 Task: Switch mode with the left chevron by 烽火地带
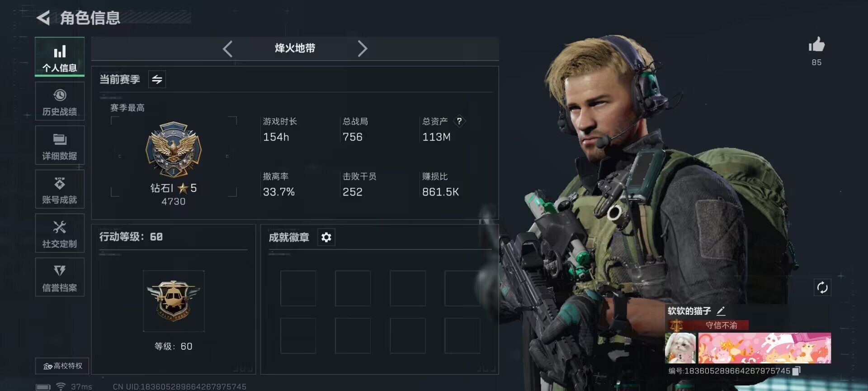tap(227, 48)
